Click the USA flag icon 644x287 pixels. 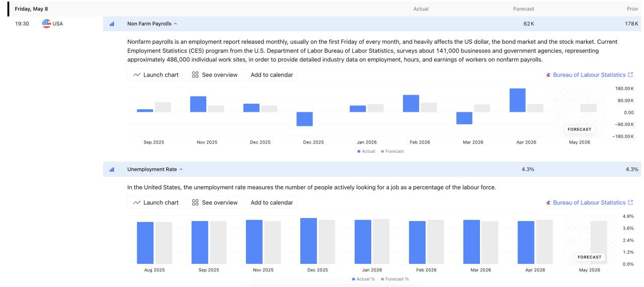click(46, 24)
